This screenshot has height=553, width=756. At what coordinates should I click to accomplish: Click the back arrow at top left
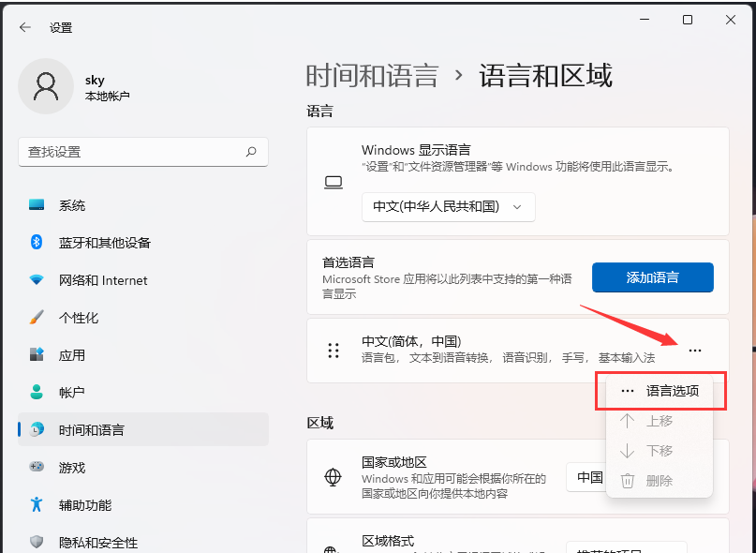pos(24,27)
